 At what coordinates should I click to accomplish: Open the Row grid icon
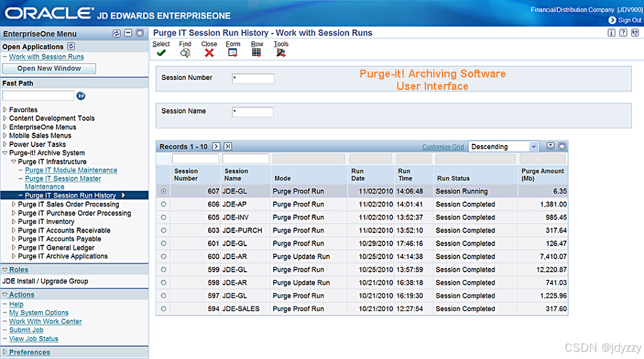[257, 53]
